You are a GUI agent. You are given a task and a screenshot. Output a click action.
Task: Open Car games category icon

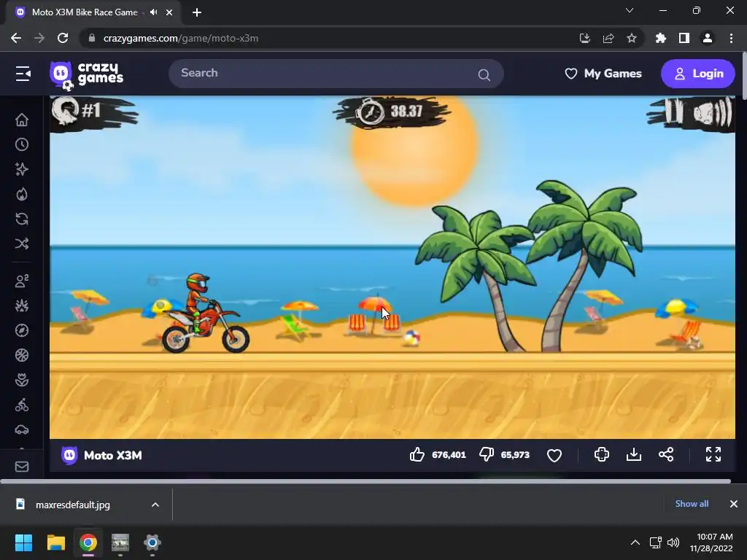[22, 429]
